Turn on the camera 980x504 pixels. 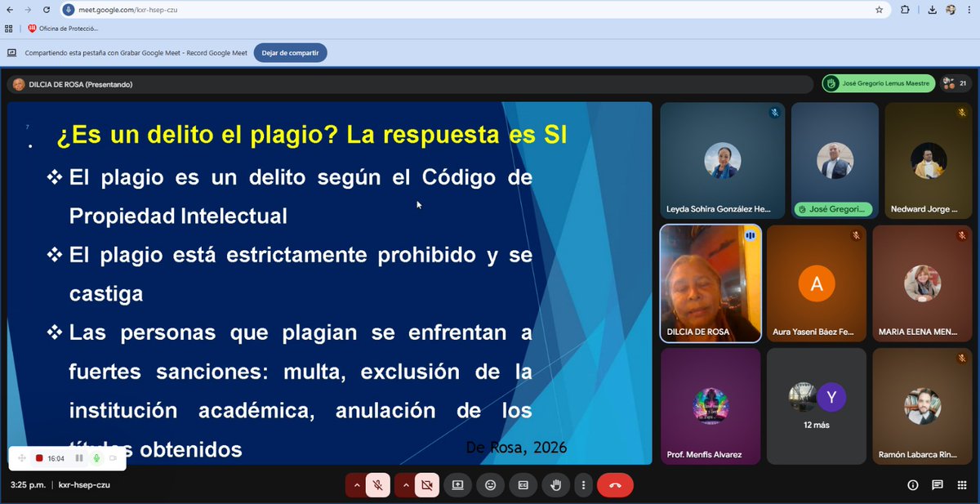426,484
